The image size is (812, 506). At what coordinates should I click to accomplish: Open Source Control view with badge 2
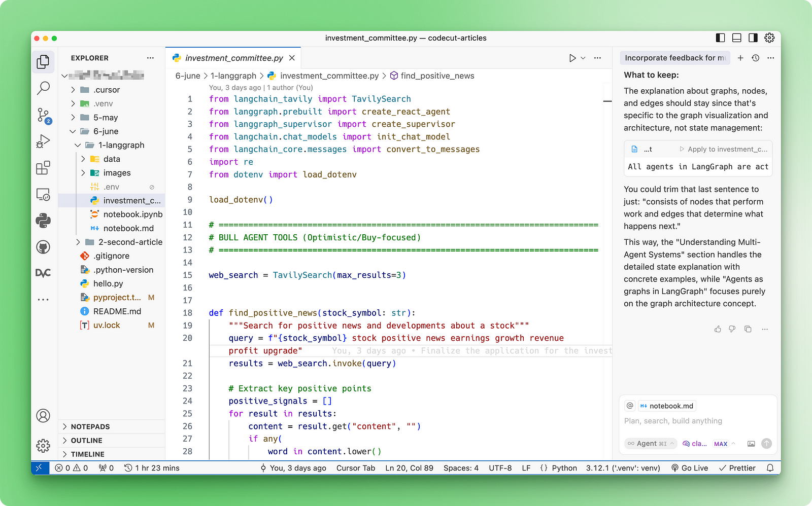click(44, 115)
